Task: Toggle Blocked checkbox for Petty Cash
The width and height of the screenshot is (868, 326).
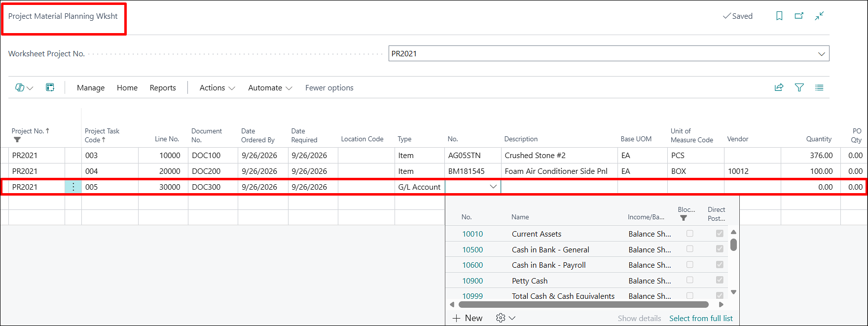Action: click(690, 280)
